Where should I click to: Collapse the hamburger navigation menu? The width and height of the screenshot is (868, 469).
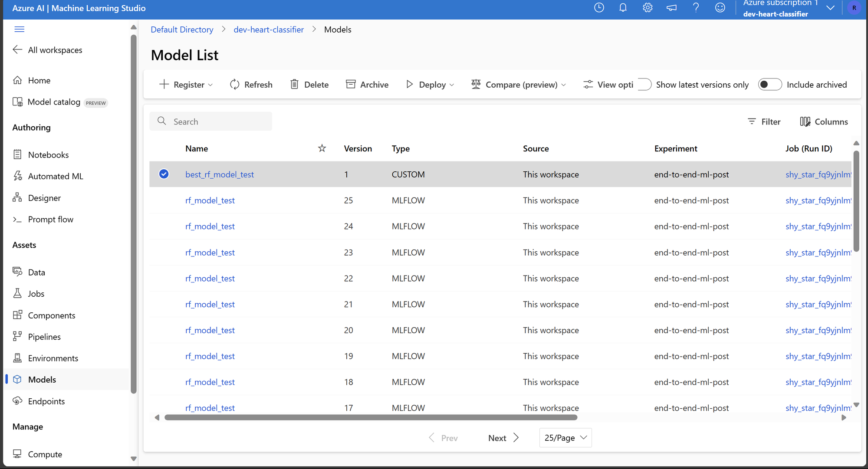click(20, 29)
